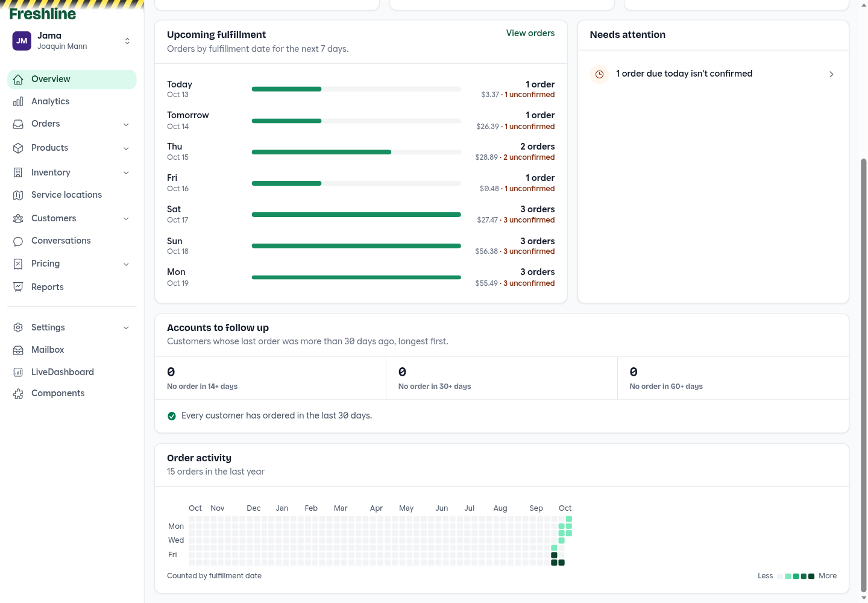Go to Service locations page

72,195
